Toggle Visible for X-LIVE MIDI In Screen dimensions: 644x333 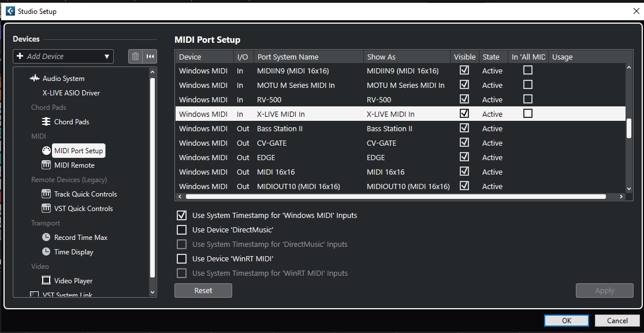click(464, 113)
